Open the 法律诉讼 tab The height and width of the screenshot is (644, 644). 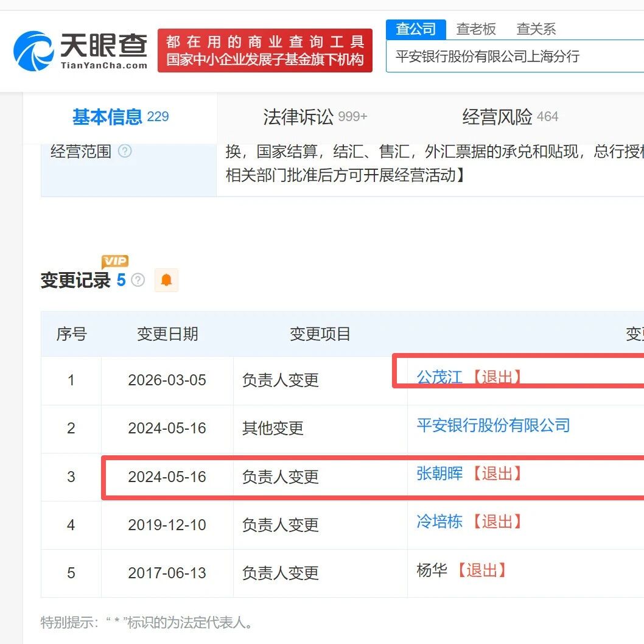[x=315, y=117]
